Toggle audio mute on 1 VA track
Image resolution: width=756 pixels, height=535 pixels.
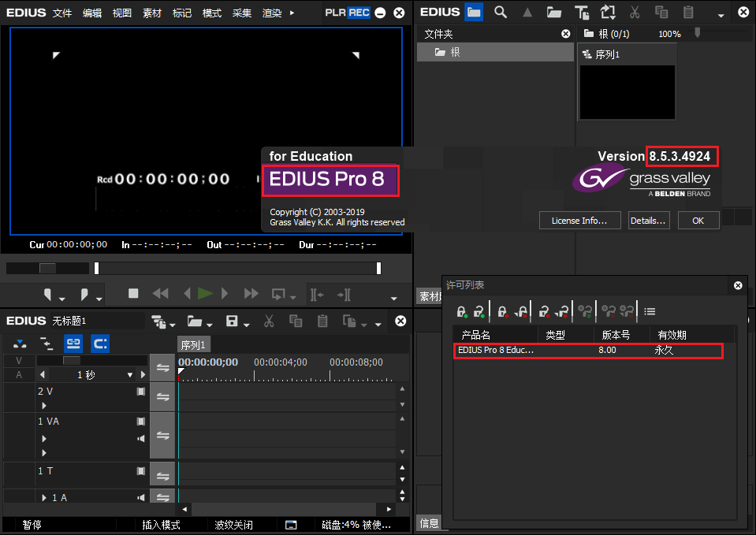click(141, 439)
